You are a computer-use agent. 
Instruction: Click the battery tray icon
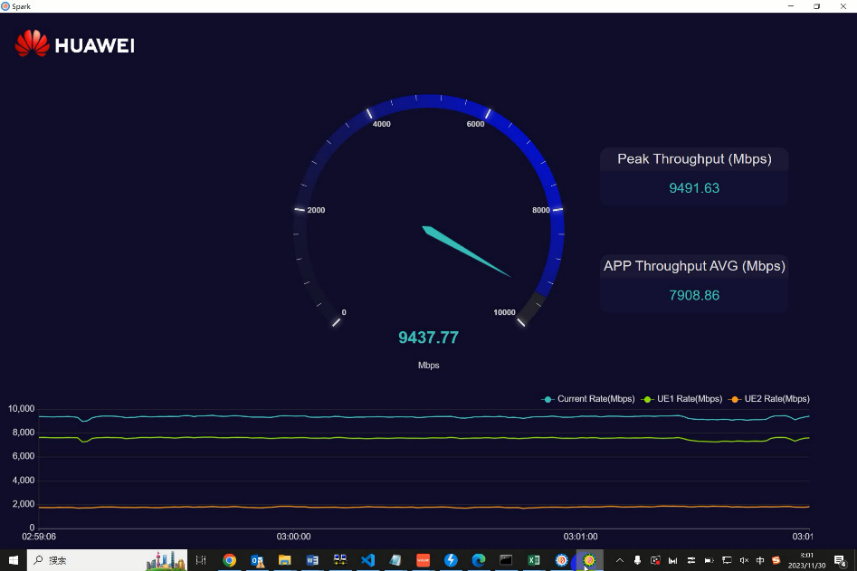709,560
